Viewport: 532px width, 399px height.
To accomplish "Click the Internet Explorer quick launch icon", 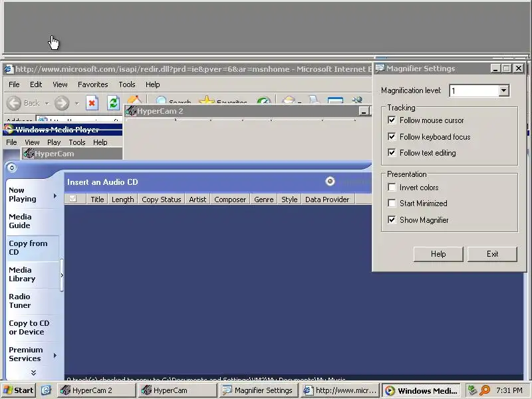I will (x=46, y=390).
